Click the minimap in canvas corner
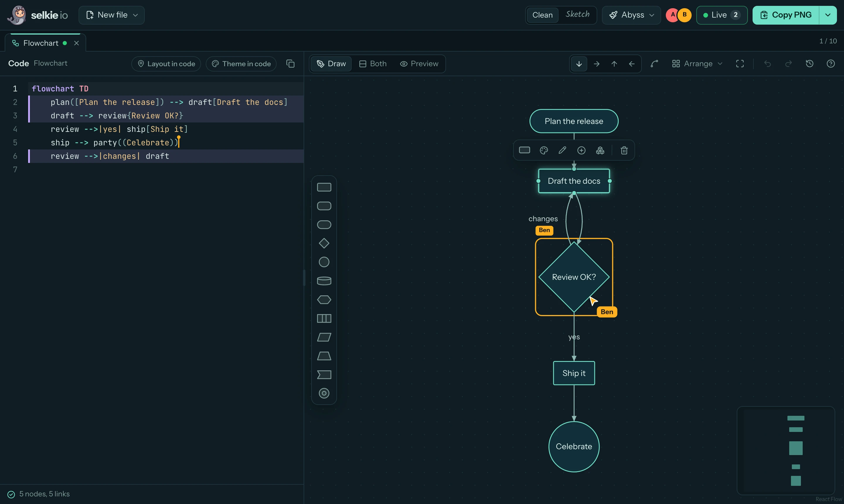 (x=786, y=450)
